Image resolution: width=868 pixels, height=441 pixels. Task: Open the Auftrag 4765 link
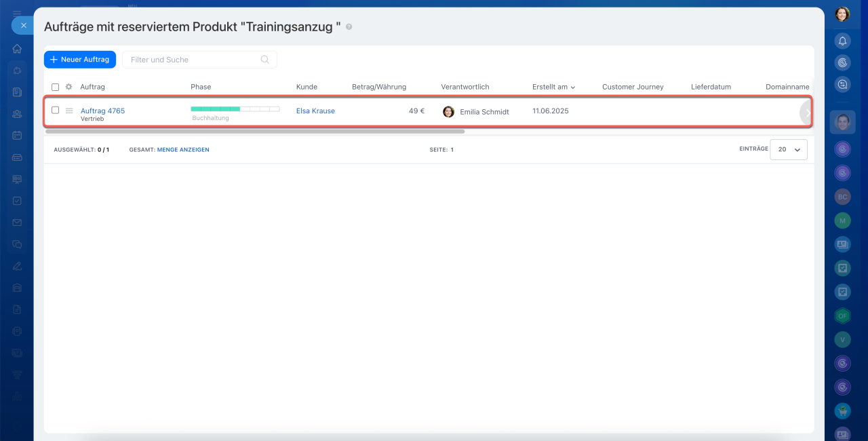coord(102,111)
